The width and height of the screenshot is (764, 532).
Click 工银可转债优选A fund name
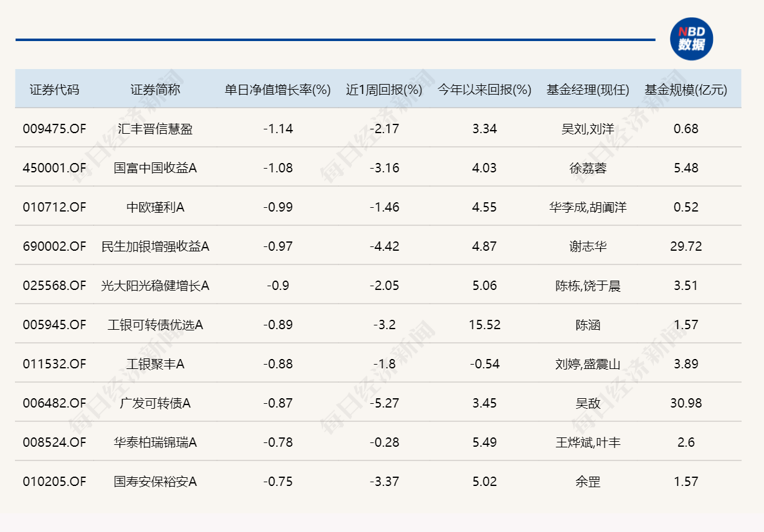(155, 325)
